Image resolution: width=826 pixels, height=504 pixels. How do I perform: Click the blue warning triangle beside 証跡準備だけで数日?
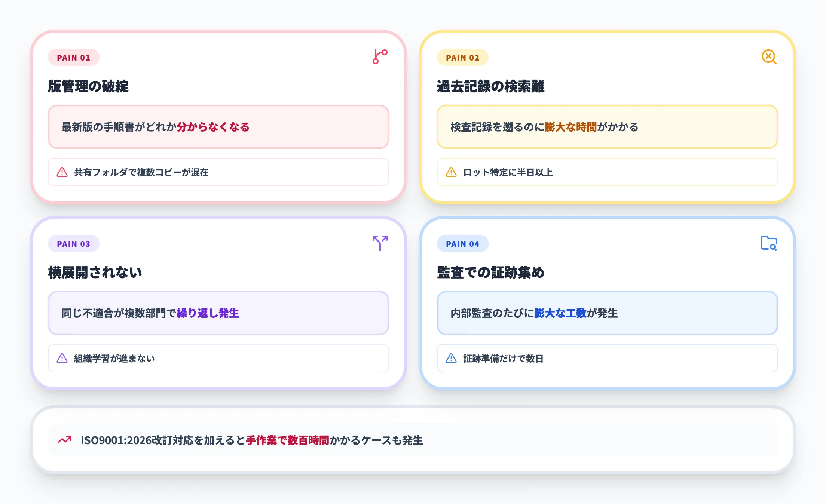450,358
